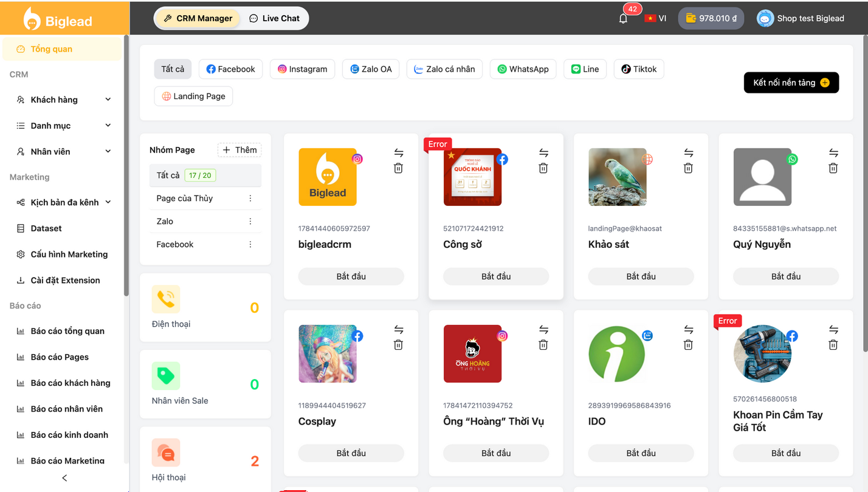Click the trash icon on Cosplay card
This screenshot has width=868, height=492.
pyautogui.click(x=398, y=345)
